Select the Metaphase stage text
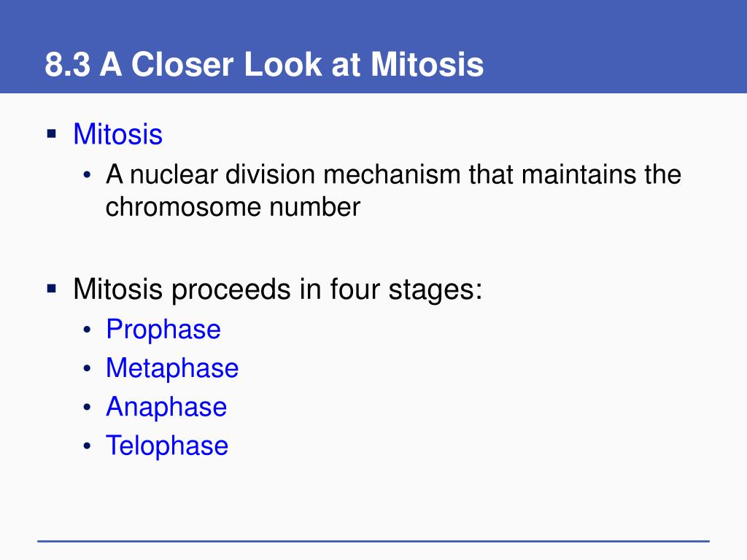Screen dimensions: 747x560 point(172,368)
